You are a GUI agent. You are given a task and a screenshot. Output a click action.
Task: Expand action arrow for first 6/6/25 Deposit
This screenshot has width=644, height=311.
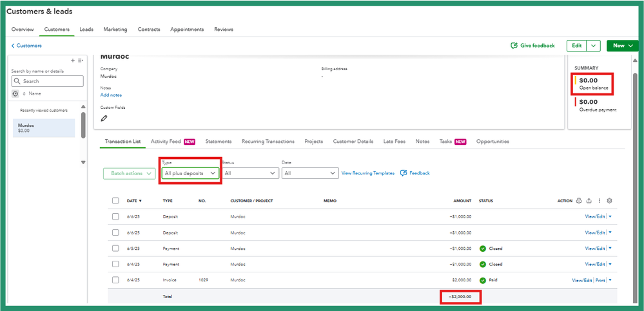tap(610, 216)
